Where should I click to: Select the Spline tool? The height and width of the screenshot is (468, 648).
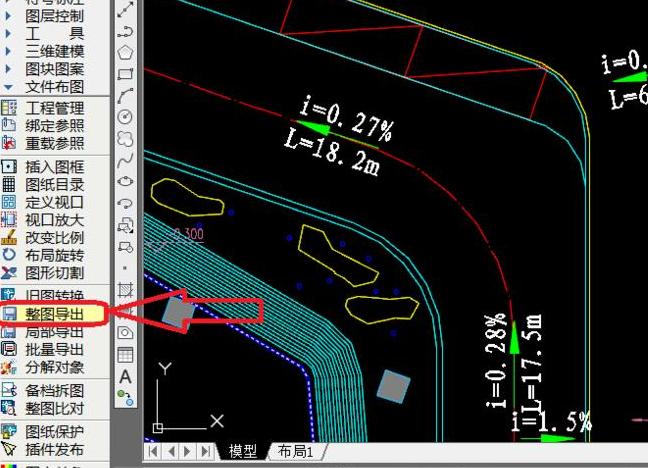pyautogui.click(x=126, y=160)
